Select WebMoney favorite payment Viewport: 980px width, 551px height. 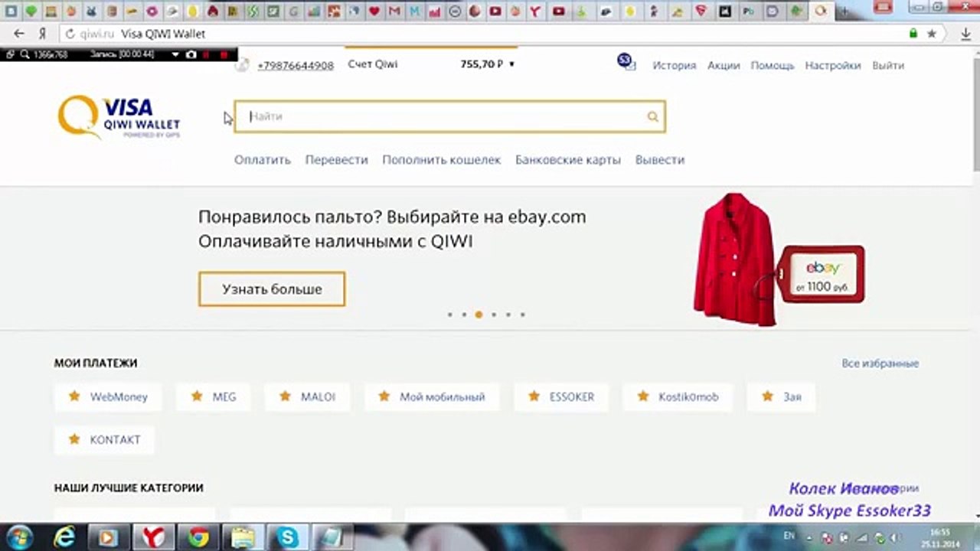108,396
